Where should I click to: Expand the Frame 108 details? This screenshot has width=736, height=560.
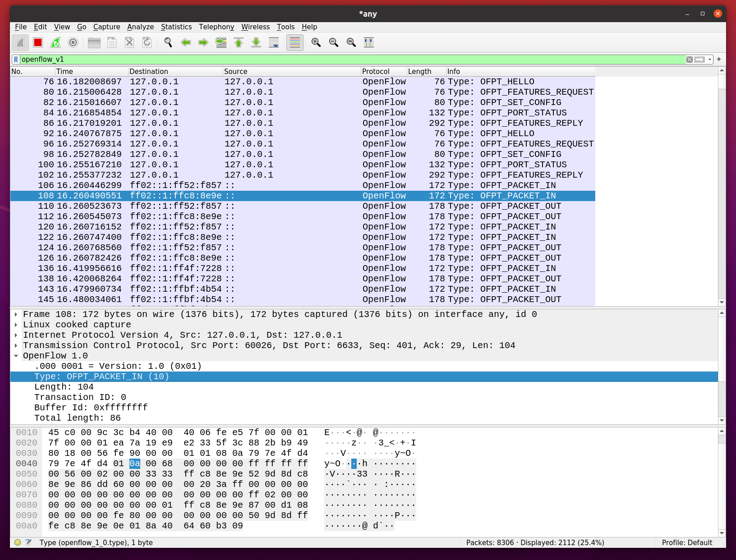16,314
